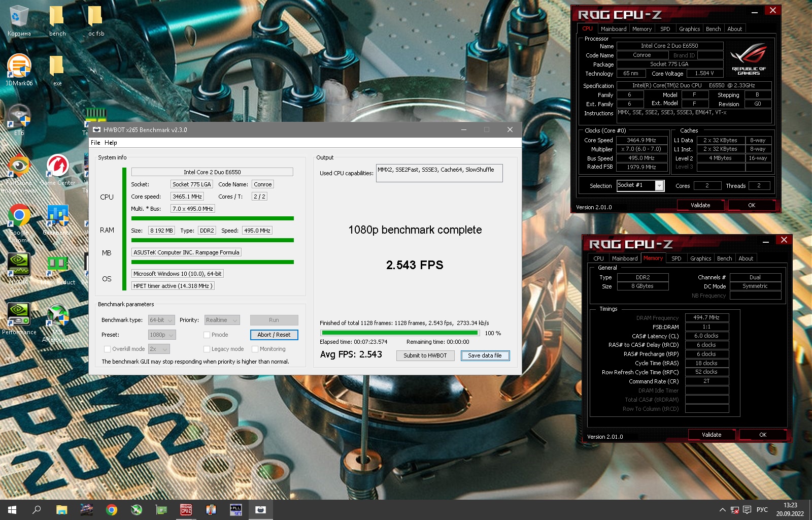The image size is (812, 520).
Task: Open the File menu in HWBOT x265
Action: coord(95,143)
